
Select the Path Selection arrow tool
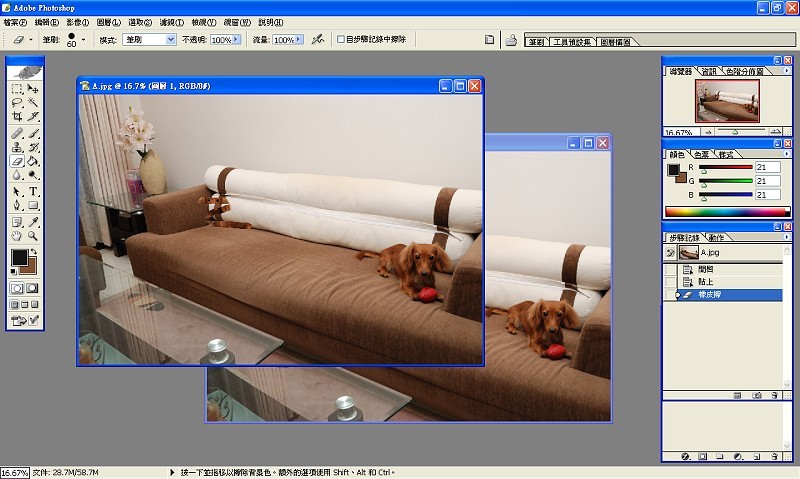point(17,192)
